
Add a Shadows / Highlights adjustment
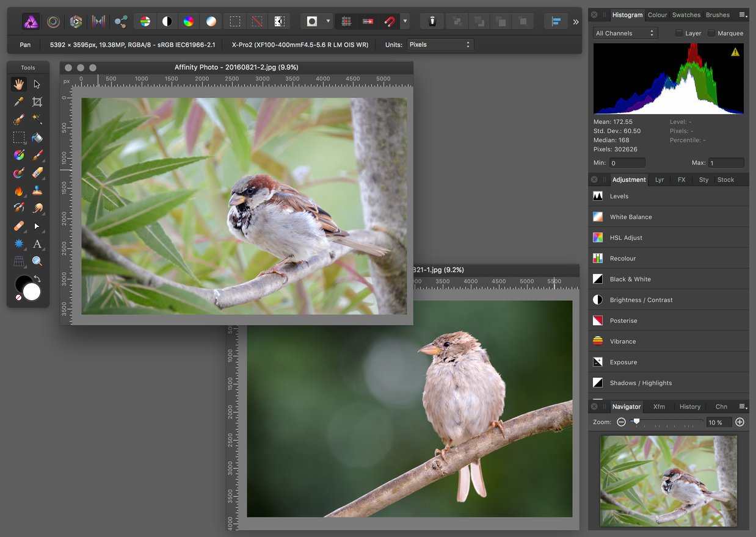point(669,383)
